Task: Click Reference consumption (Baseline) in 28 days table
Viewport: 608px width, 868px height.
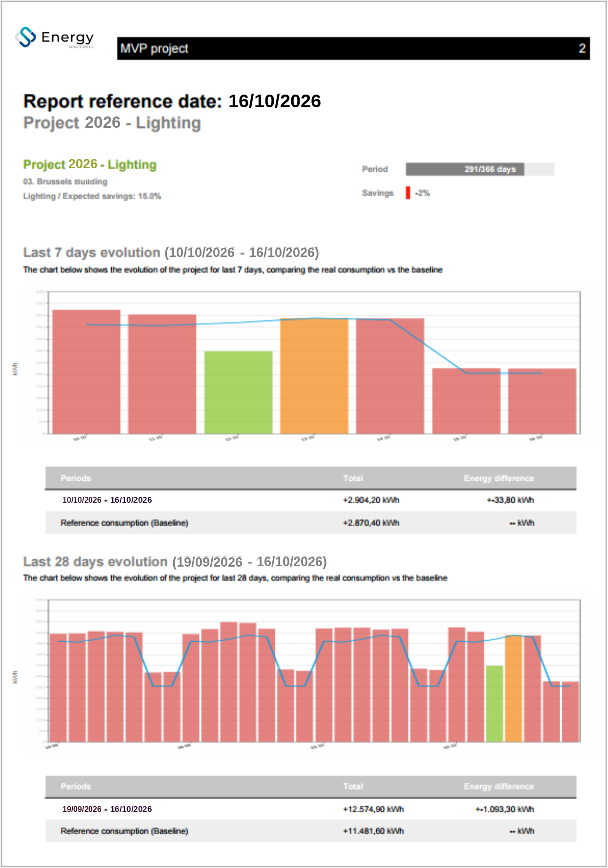Action: pos(124,831)
